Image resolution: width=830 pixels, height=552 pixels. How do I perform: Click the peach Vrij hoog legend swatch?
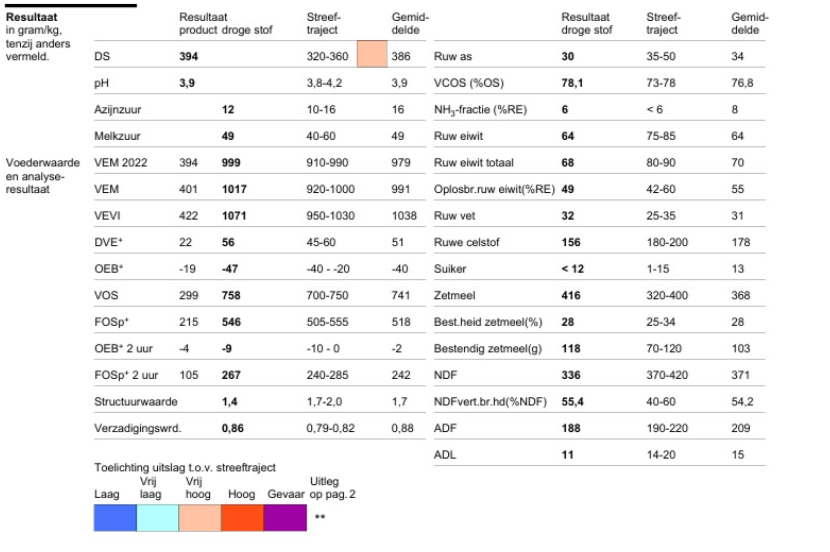coord(200,518)
